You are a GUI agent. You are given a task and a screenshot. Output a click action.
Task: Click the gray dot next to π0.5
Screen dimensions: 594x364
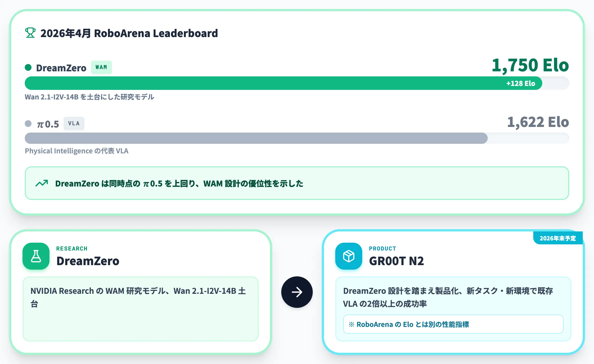click(28, 124)
